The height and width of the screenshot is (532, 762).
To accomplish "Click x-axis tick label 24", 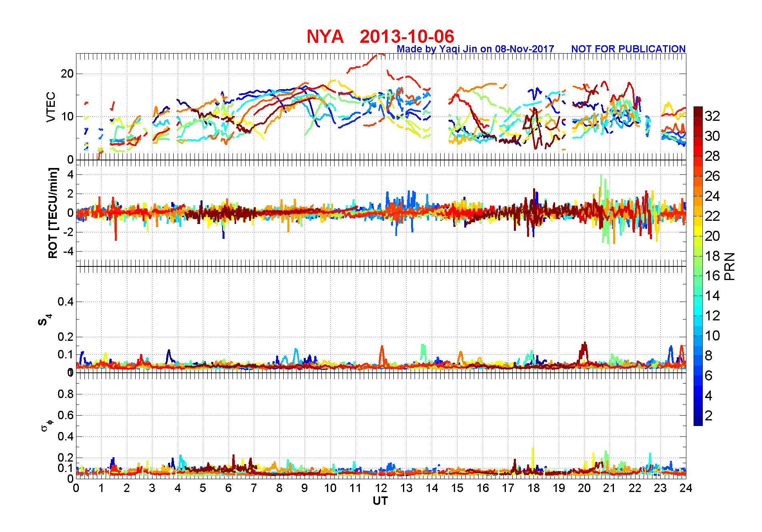I will (x=686, y=488).
